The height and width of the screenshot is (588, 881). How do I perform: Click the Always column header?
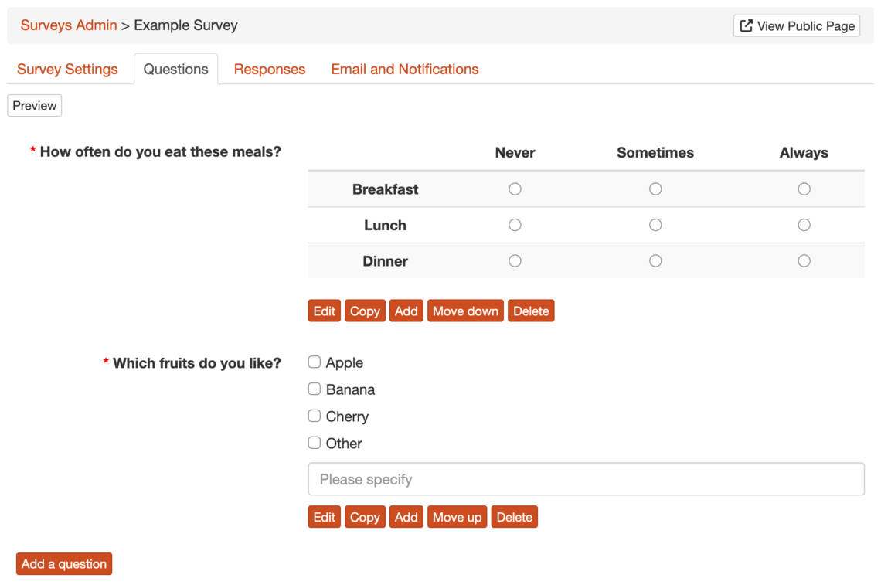804,153
